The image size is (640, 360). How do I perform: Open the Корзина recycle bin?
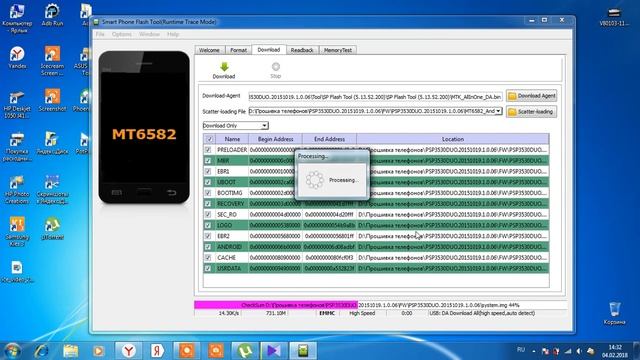click(614, 313)
